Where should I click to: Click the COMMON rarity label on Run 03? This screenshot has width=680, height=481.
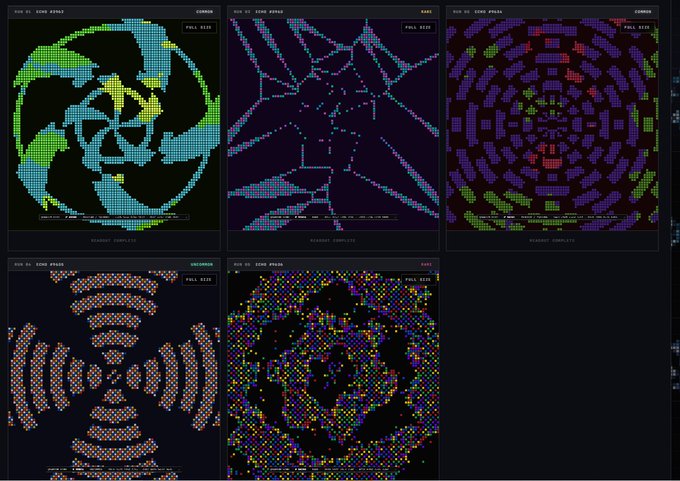click(x=643, y=12)
